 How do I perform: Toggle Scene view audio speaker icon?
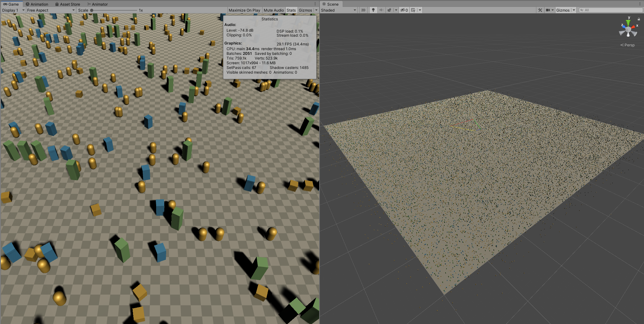[x=381, y=10]
